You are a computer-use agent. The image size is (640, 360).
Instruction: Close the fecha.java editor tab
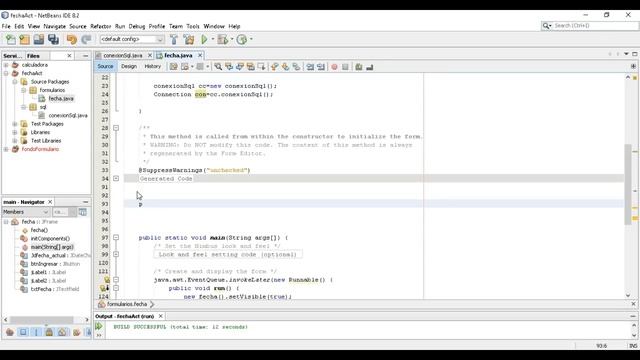click(200, 55)
